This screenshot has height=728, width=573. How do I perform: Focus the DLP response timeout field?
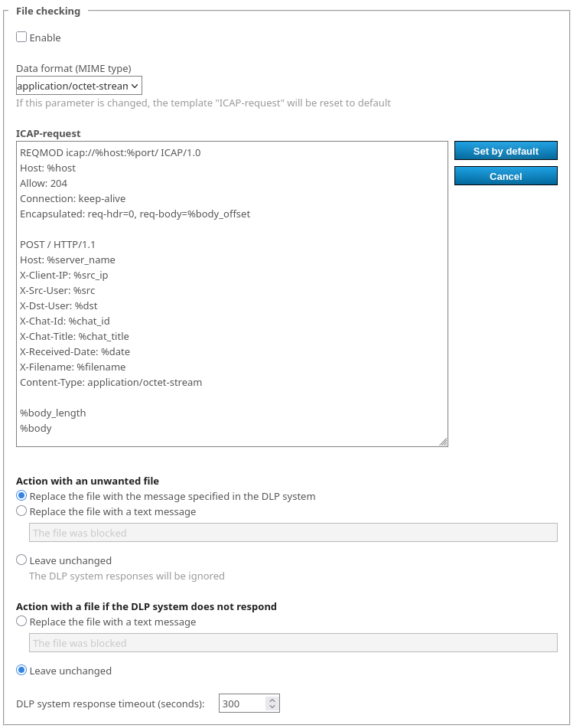pos(242,704)
